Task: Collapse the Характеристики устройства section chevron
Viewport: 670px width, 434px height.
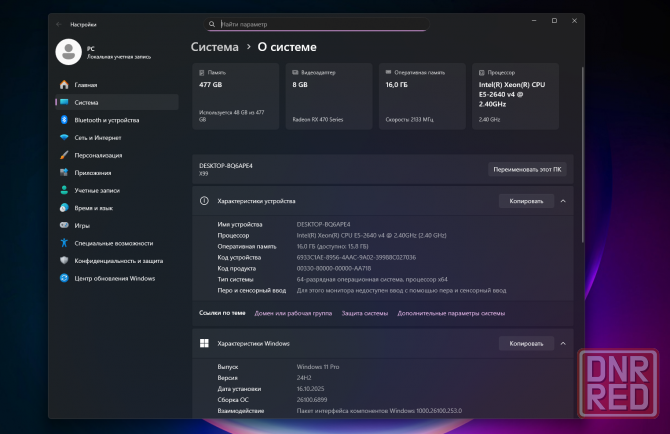Action: tap(563, 201)
